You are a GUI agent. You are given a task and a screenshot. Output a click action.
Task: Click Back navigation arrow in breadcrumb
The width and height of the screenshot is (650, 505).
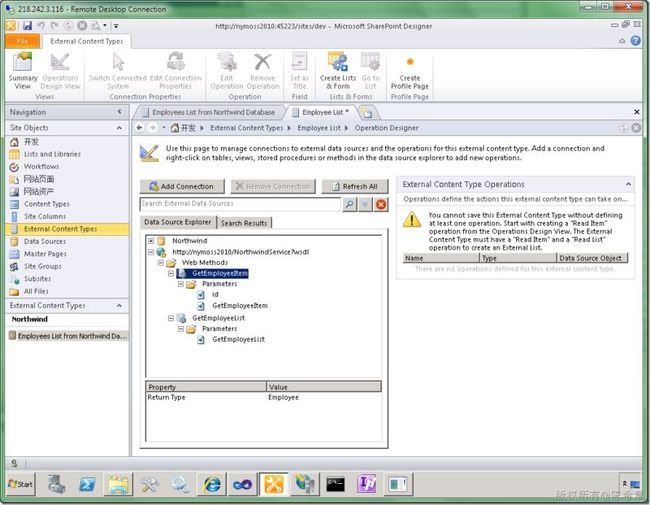(140, 128)
